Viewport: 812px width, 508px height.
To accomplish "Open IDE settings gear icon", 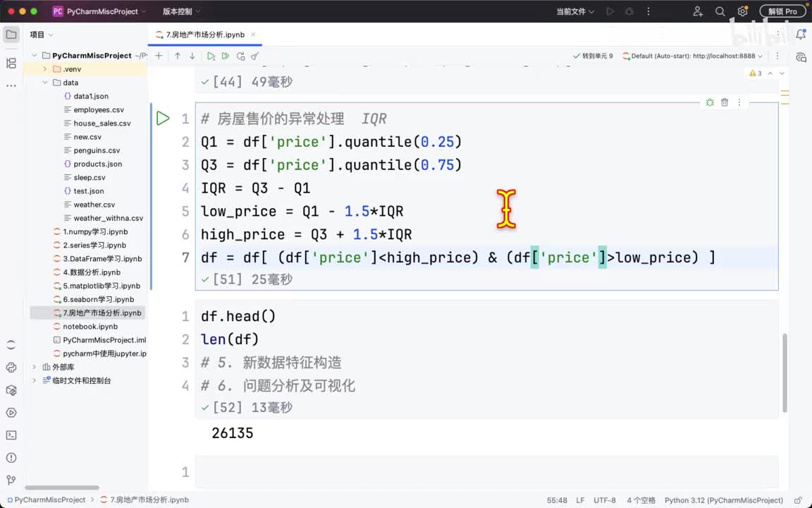I will pyautogui.click(x=743, y=11).
